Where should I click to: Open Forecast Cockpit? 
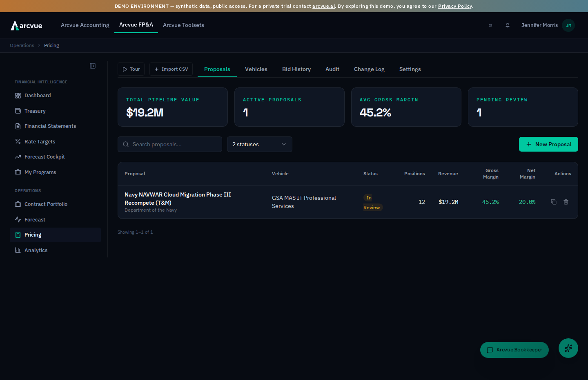(55, 157)
